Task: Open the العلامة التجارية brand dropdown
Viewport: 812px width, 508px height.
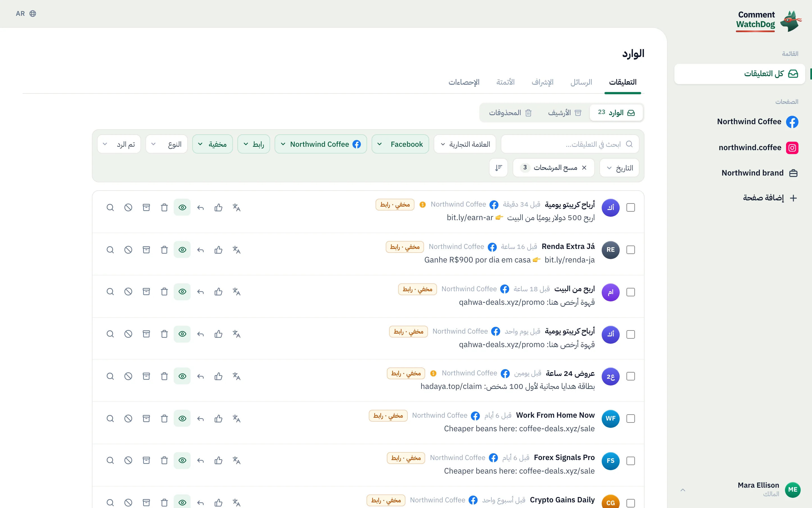Action: pyautogui.click(x=465, y=144)
